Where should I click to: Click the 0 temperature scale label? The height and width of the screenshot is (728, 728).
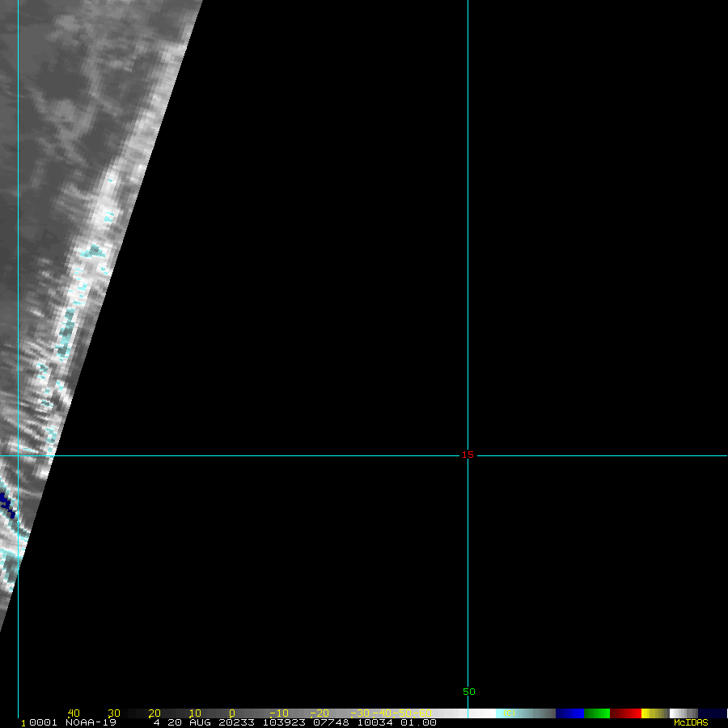pyautogui.click(x=231, y=713)
